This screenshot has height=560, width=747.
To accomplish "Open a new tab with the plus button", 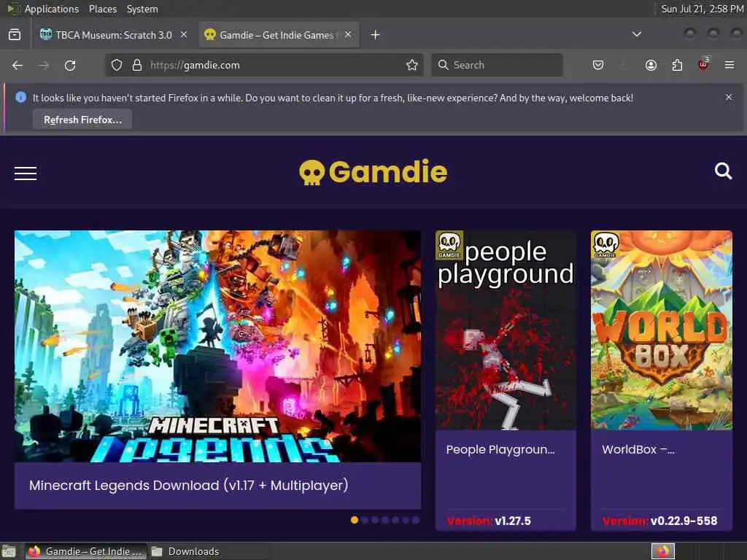I will click(x=376, y=35).
